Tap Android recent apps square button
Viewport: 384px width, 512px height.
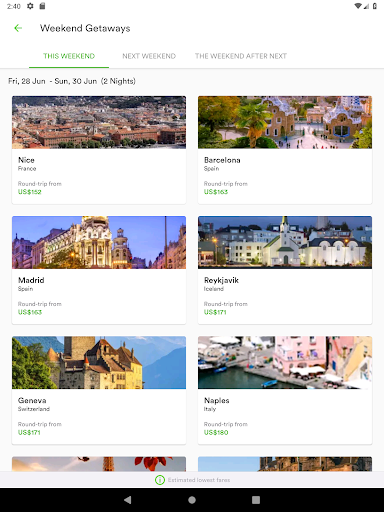click(256, 500)
